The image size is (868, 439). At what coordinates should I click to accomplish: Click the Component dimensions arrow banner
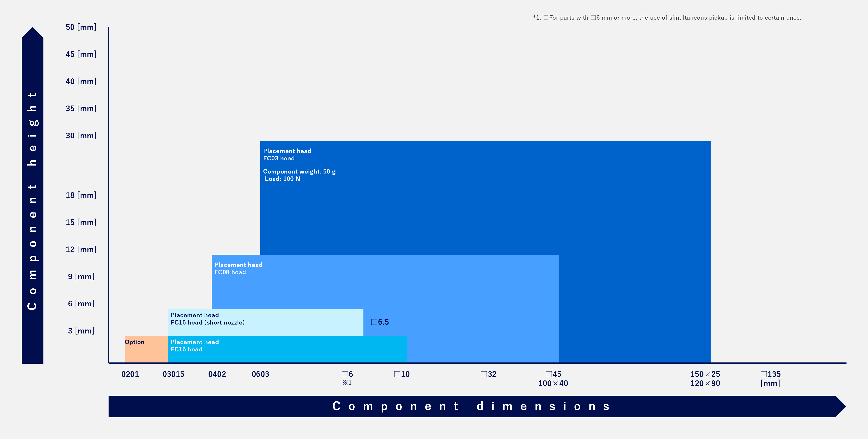point(472,406)
